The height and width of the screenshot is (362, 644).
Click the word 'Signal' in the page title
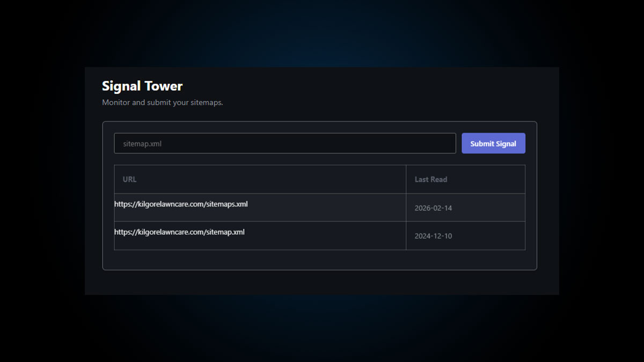click(x=121, y=86)
